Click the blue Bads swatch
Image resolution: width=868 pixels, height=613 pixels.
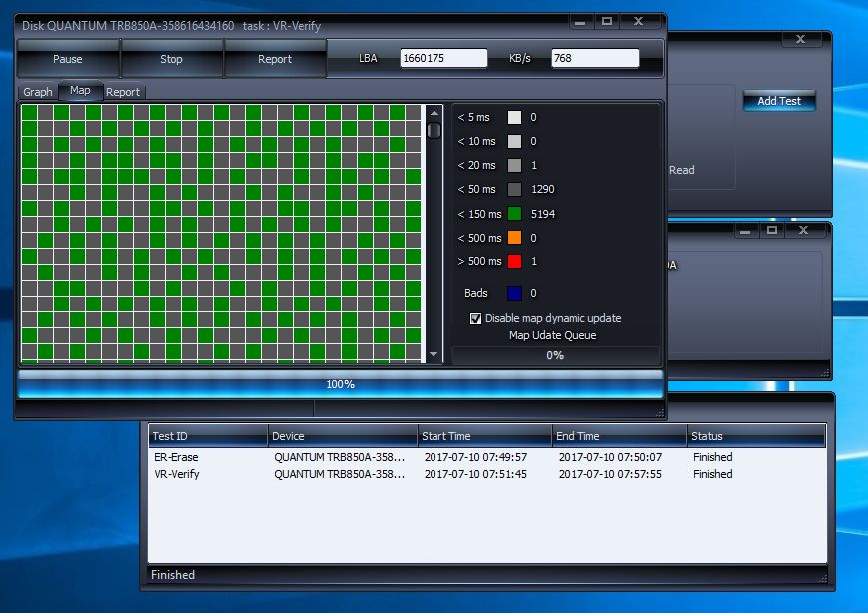[x=514, y=293]
